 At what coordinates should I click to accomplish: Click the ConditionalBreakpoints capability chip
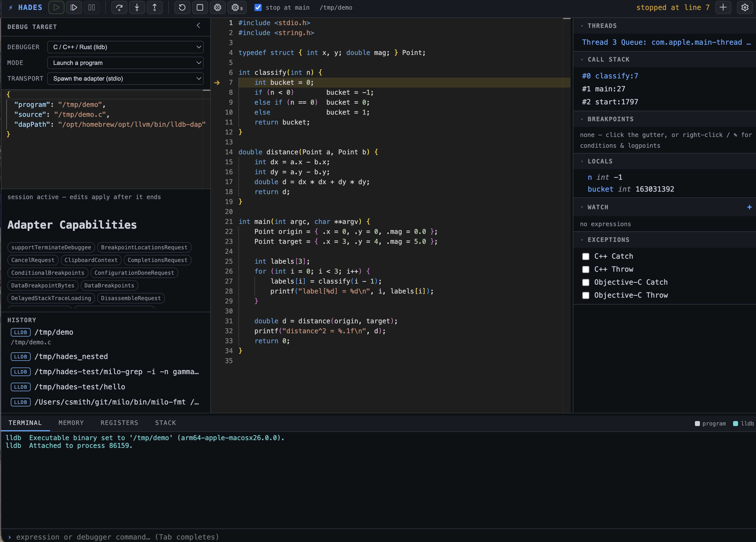(48, 273)
